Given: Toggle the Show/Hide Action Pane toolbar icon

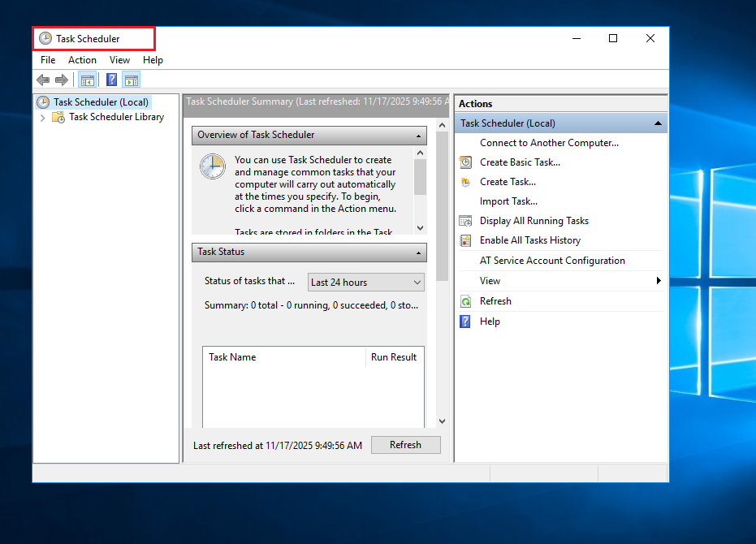Looking at the screenshot, I should tap(132, 80).
